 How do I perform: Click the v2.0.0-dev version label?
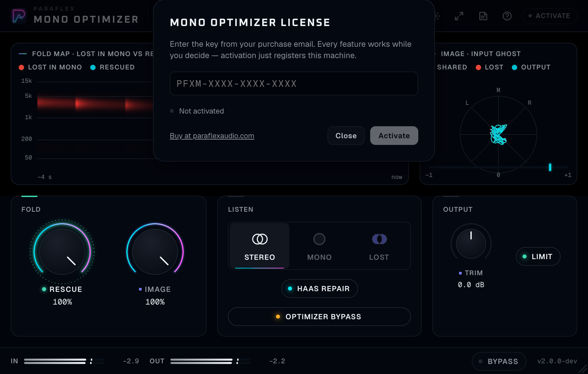pyautogui.click(x=557, y=361)
